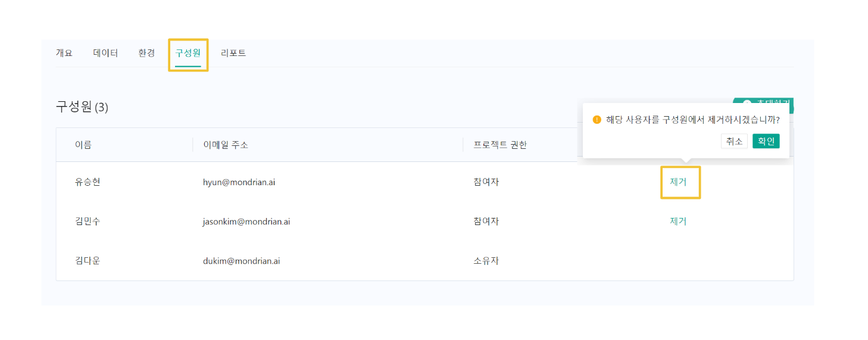Screen dimensions: 868x340
Task: Select the 김다운 owner row name
Action: (x=88, y=261)
